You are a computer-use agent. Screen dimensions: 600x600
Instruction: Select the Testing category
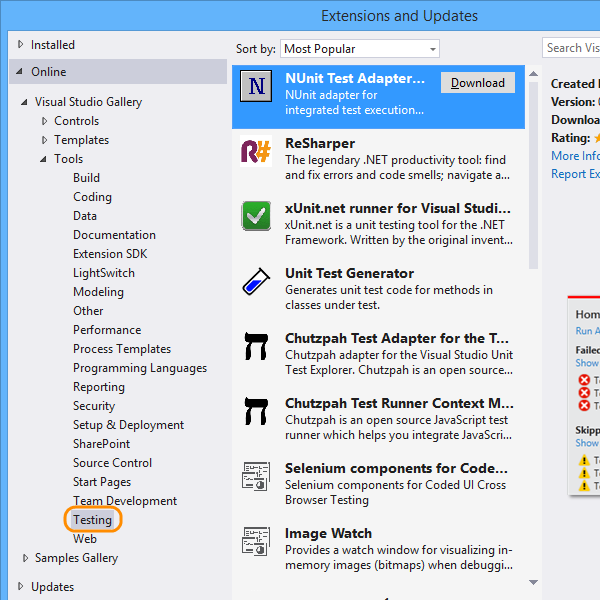click(93, 520)
